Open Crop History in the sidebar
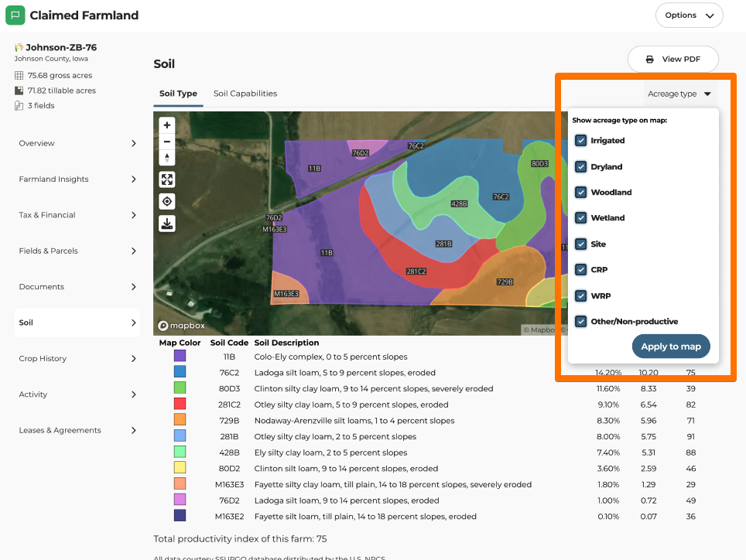 (x=77, y=359)
